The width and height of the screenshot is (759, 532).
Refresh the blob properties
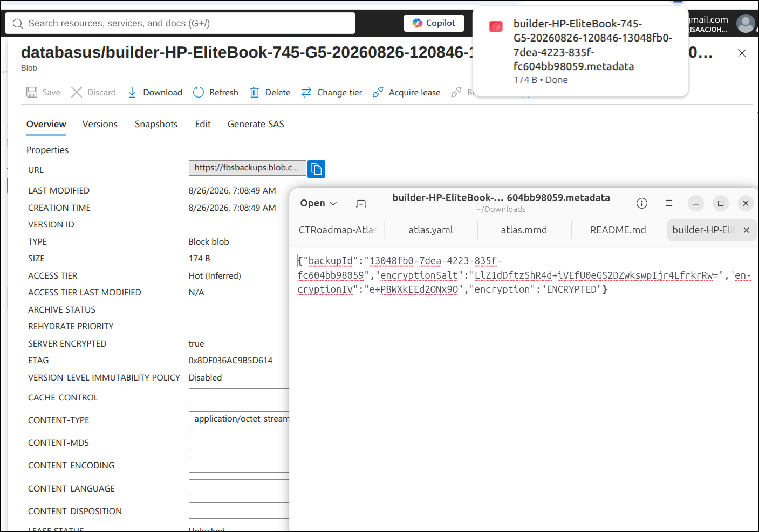click(216, 93)
